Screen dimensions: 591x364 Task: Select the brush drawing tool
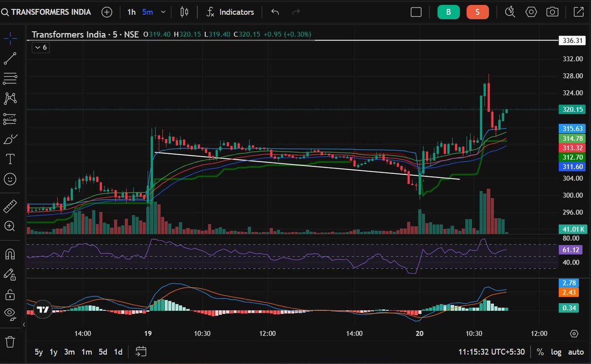click(10, 139)
